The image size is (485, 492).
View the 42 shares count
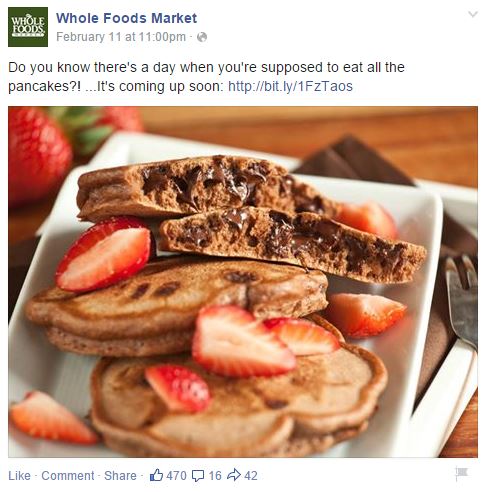coord(251,475)
